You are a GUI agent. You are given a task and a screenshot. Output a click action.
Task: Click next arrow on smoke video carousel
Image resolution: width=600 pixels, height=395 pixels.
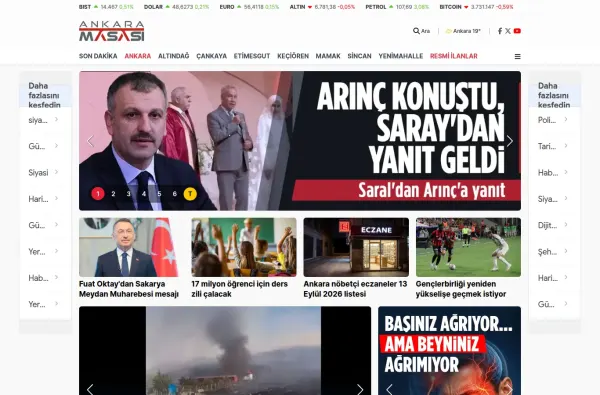pos(360,389)
